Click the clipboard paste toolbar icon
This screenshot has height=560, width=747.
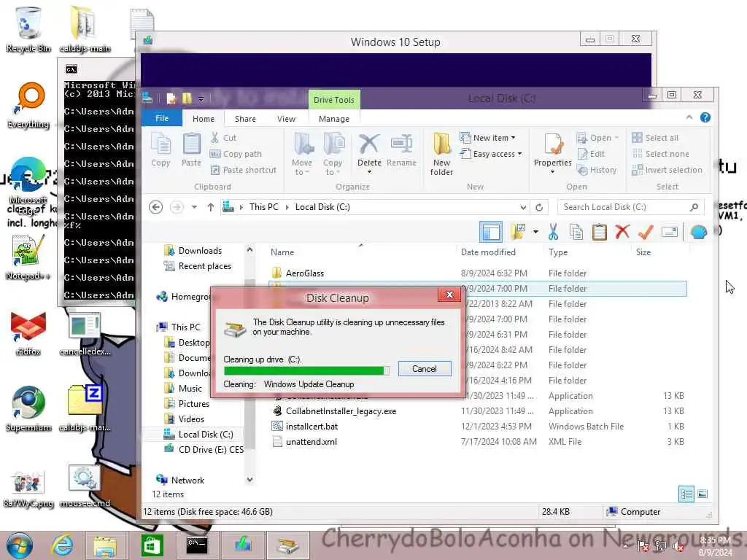600,232
